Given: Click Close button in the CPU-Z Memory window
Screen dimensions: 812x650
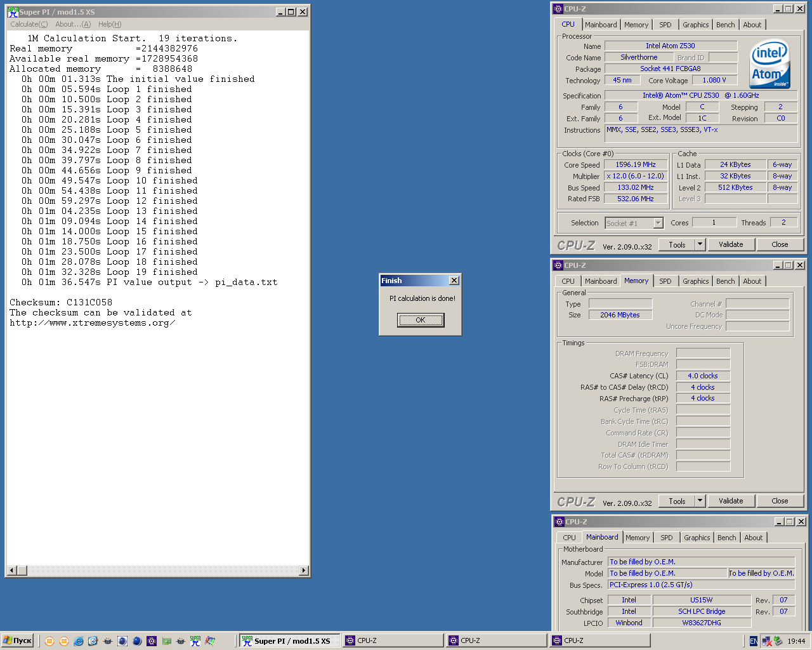Looking at the screenshot, I should [780, 501].
